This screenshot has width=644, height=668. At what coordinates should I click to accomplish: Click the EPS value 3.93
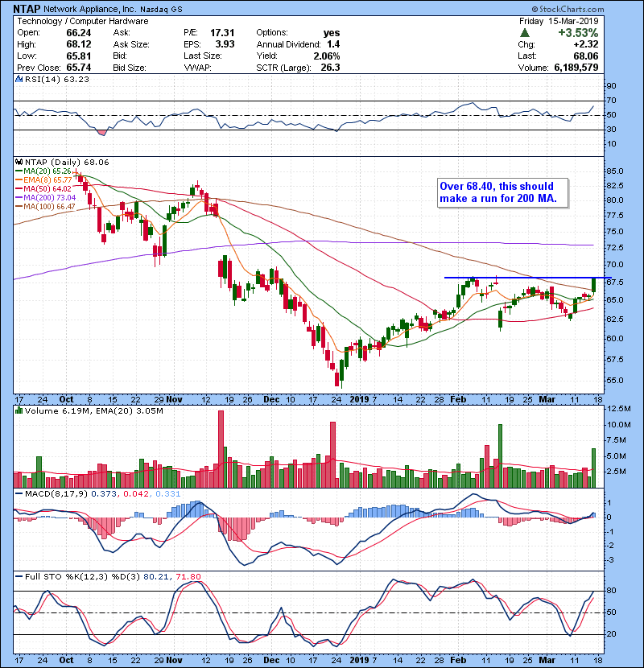[x=225, y=44]
